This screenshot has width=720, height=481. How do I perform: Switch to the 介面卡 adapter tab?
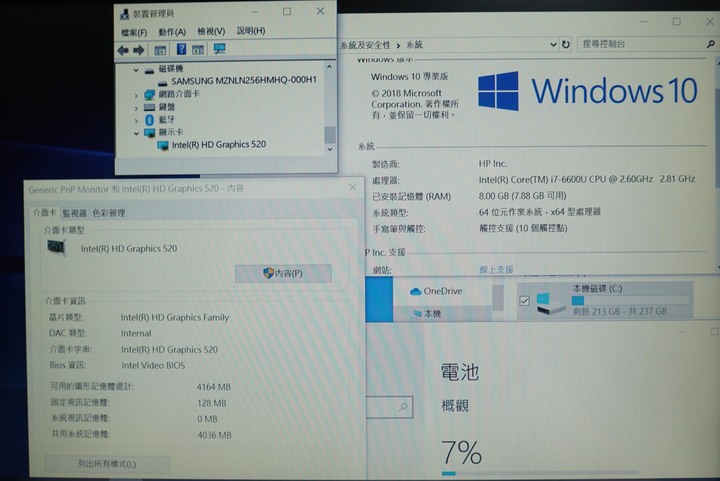(45, 213)
